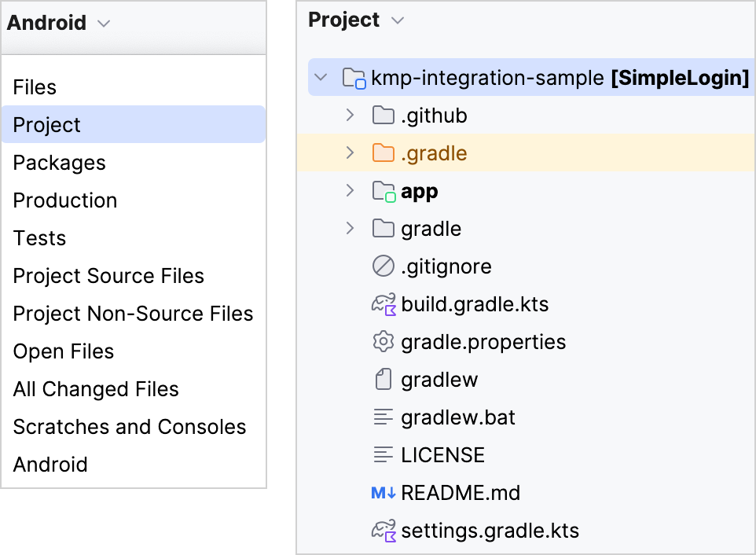Open the Project view switcher dropdown
Viewport: 756px width, 555px height.
[x=396, y=20]
